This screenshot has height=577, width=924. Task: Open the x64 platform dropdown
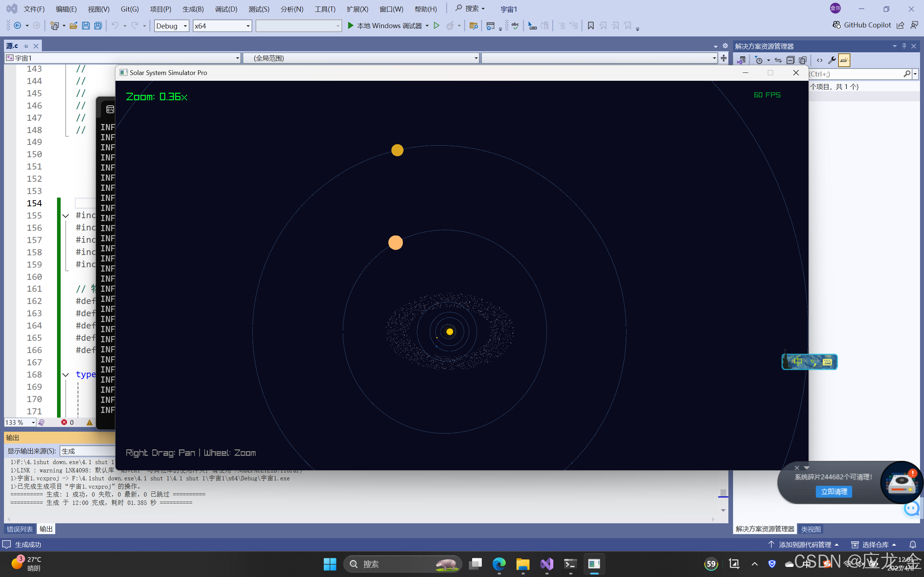point(222,26)
